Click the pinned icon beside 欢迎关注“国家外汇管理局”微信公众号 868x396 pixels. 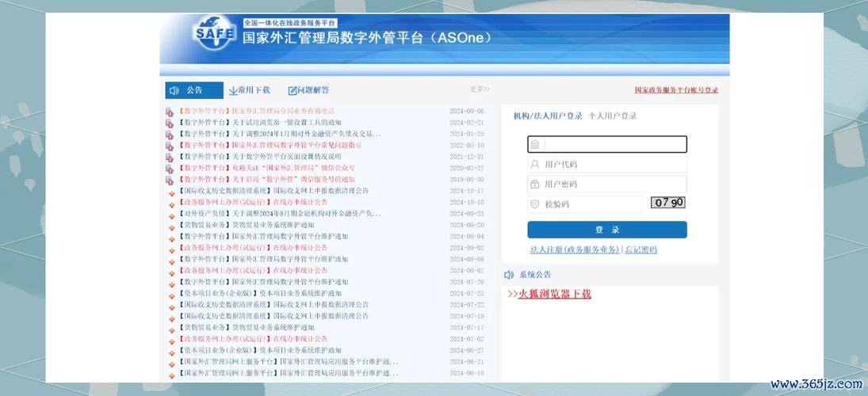point(170,169)
